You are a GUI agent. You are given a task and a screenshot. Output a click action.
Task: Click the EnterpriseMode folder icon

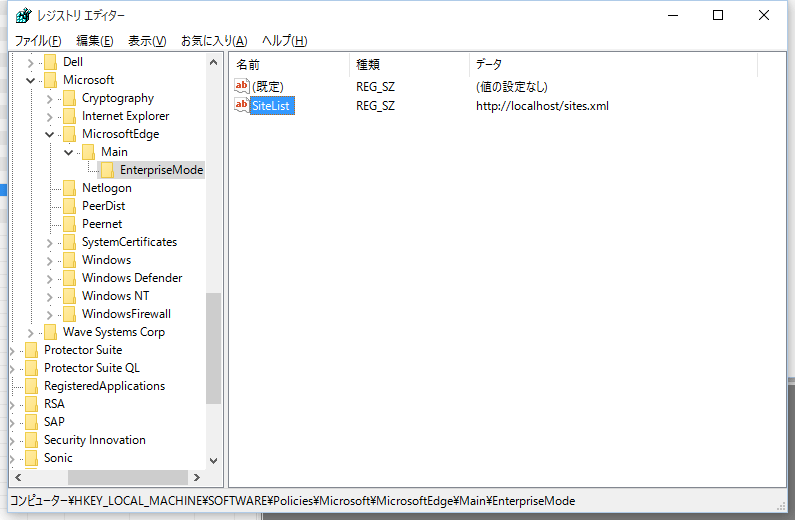pyautogui.click(x=107, y=170)
